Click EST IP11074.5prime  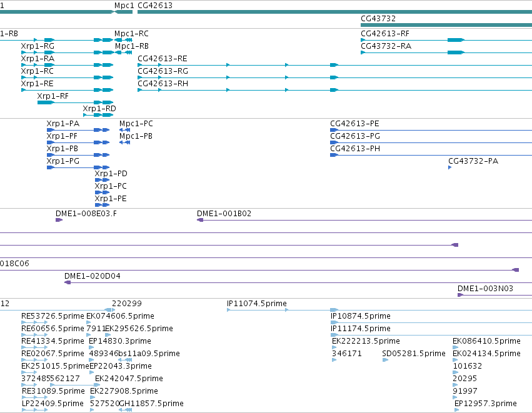(257, 304)
